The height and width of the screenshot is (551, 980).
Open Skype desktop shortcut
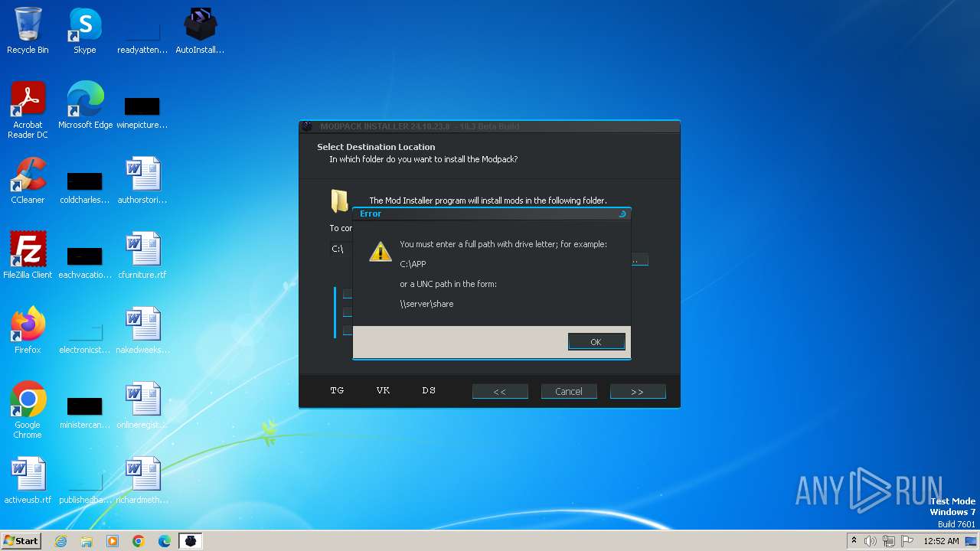85,31
